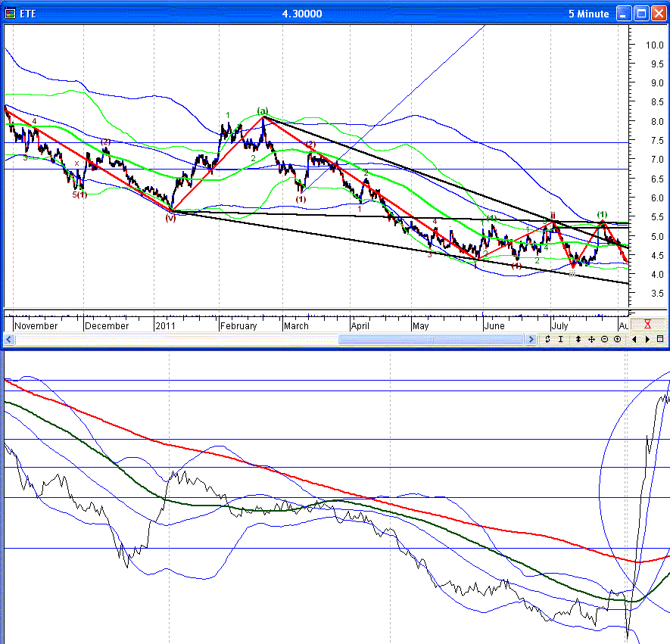Click the "5(1)" wave label near December
The height and width of the screenshot is (644, 670).
[x=79, y=194]
